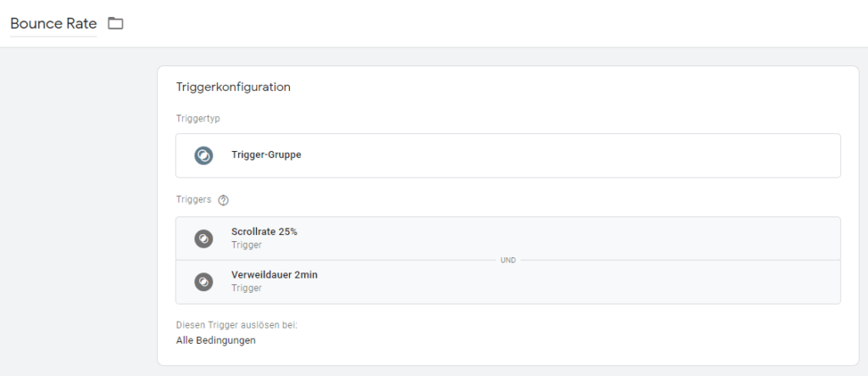The width and height of the screenshot is (868, 376).
Task: Click the Trigger subtitle under Verweildauer 2min
Action: [x=246, y=289]
